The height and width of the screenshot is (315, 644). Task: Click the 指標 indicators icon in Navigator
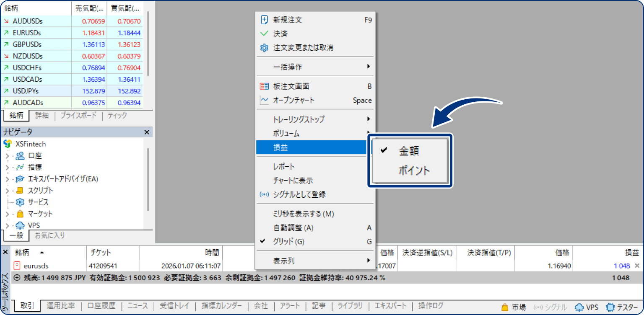tap(20, 167)
